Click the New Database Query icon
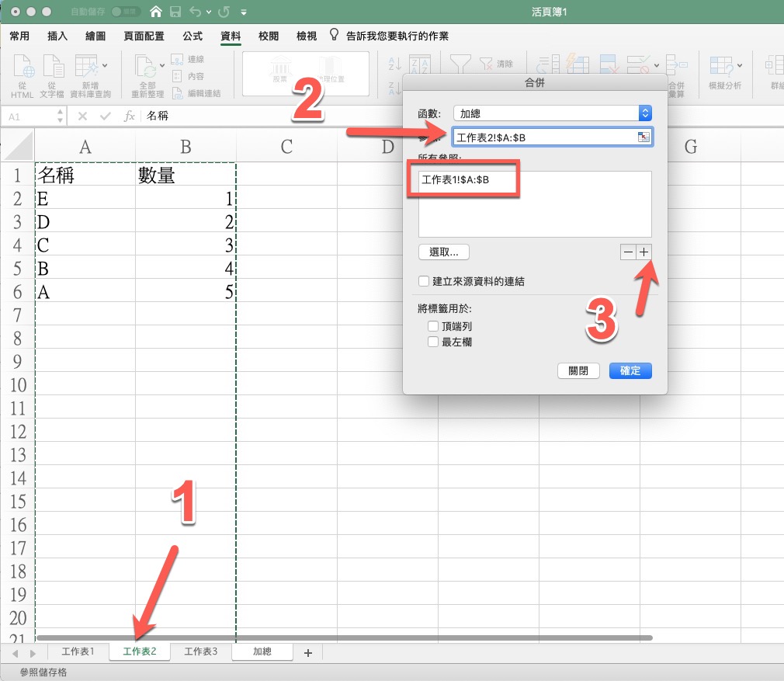This screenshot has height=681, width=784. point(86,65)
